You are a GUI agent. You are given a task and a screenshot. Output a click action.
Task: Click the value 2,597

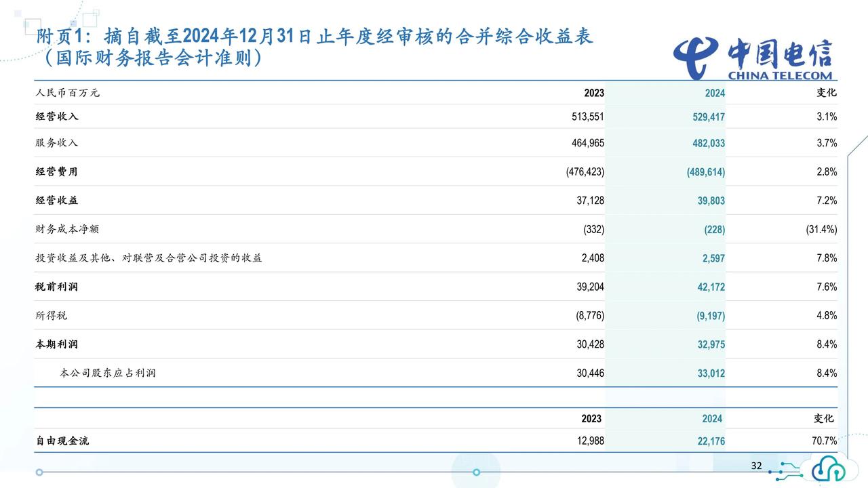[714, 258]
